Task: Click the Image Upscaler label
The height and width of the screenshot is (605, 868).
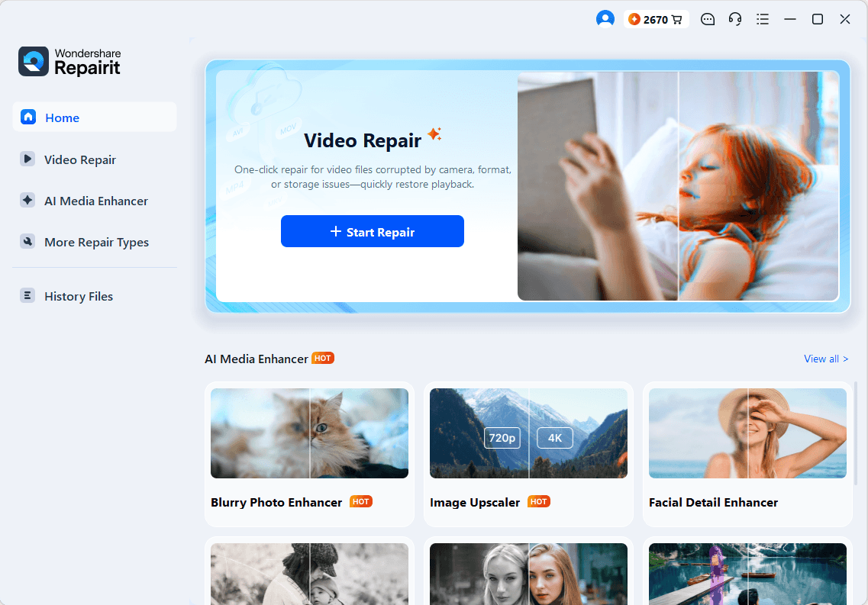Action: pyautogui.click(x=475, y=502)
